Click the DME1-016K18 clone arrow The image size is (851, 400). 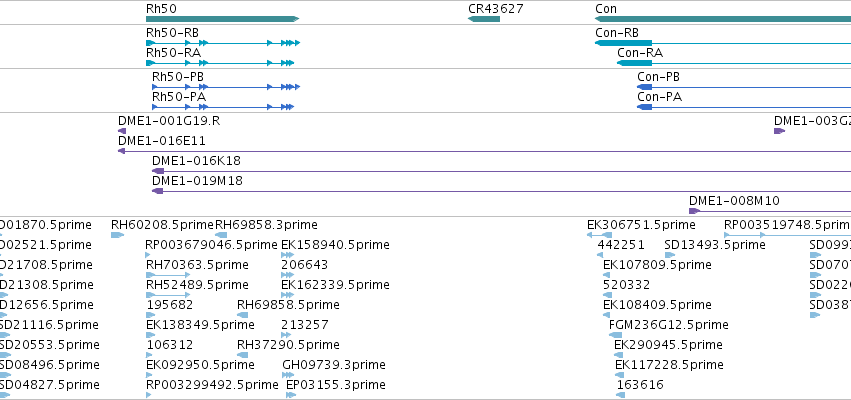point(157,171)
